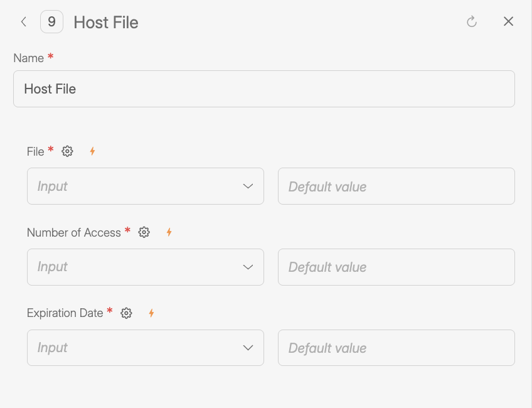Click the back arrow in the header
Screen dimensions: 532x408
[23, 21]
